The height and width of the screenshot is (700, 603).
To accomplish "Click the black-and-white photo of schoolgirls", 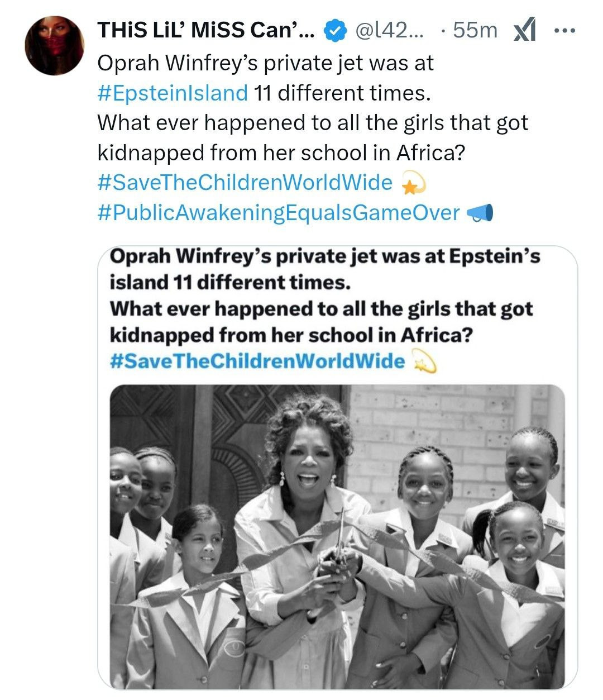I will click(337, 536).
